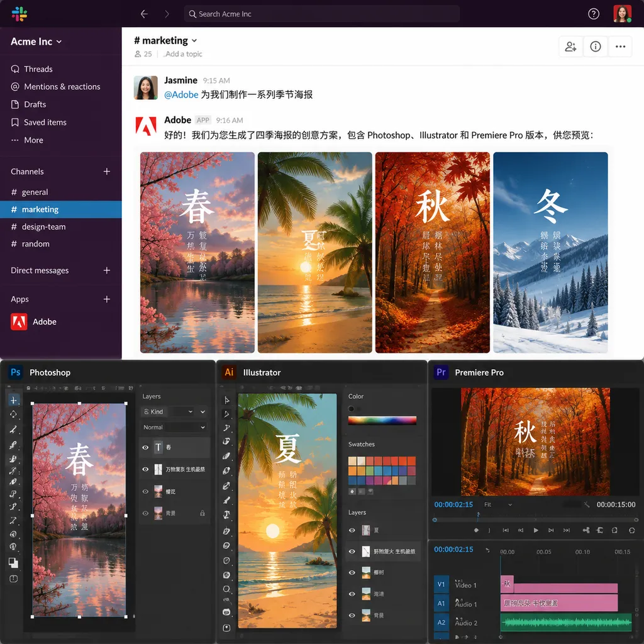Toggle visibility of 海滩 layer in Illustrator
Screen dimensions: 644x644
pos(352,594)
